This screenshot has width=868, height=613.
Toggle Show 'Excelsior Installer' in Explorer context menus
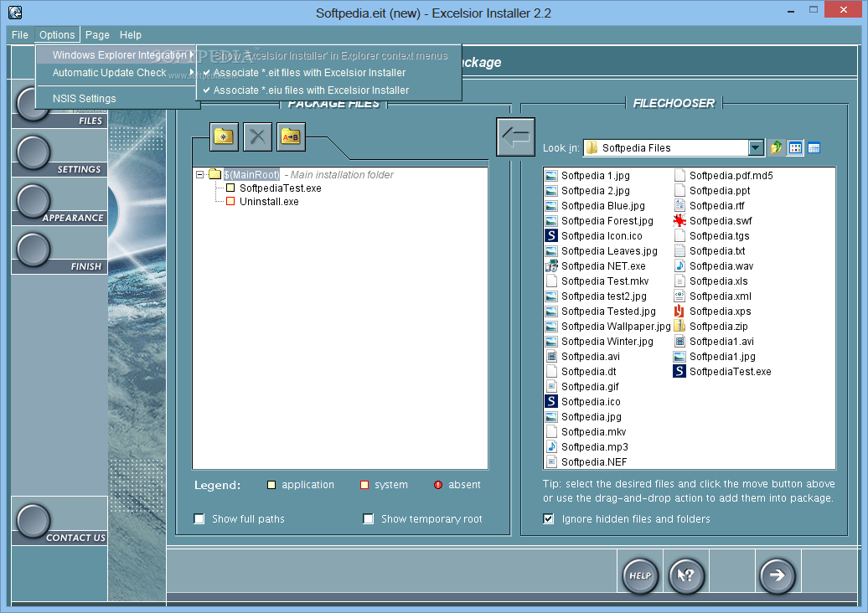(328, 55)
